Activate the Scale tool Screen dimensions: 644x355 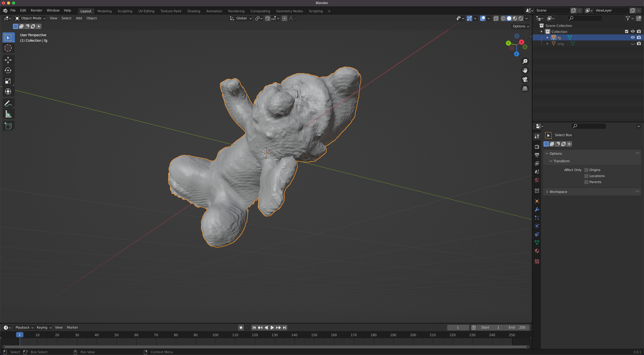[8, 81]
